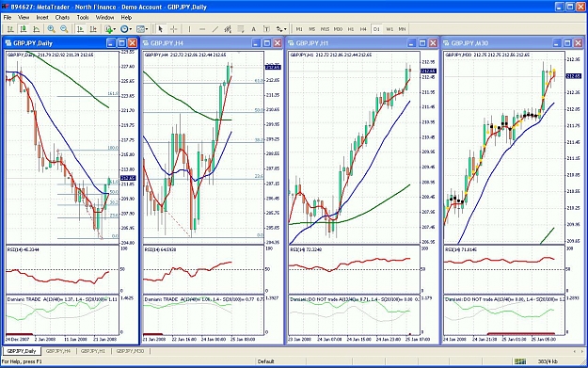Zoom out of the chart
The width and height of the screenshot is (588, 368).
64,29
